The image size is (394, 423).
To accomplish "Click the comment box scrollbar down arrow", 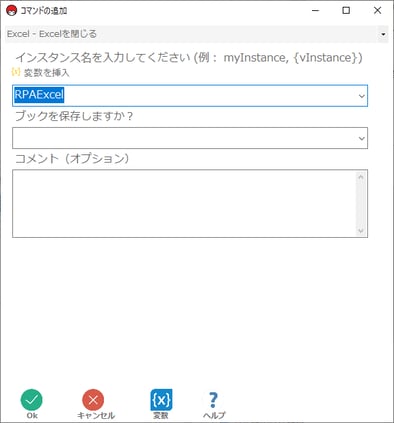I will click(361, 231).
